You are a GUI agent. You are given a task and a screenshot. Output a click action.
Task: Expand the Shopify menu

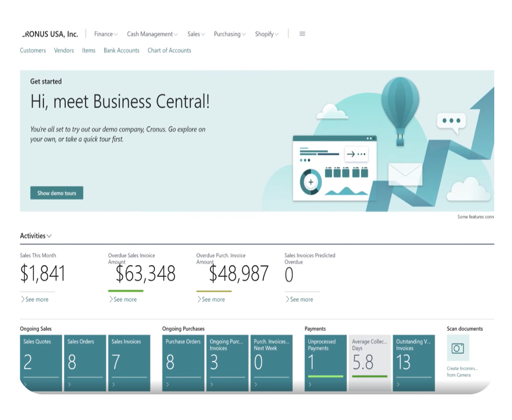tap(267, 34)
